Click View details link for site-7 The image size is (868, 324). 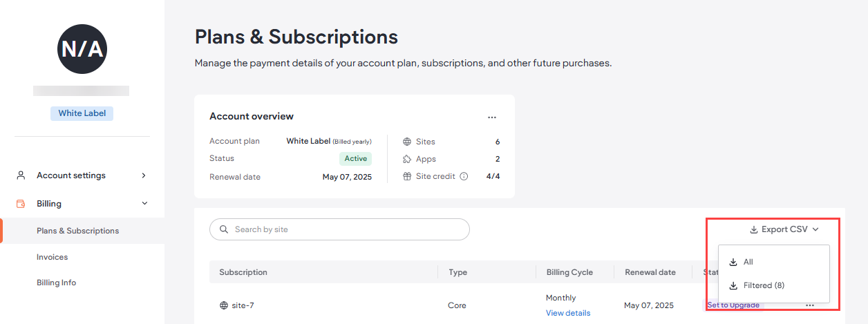click(x=568, y=313)
